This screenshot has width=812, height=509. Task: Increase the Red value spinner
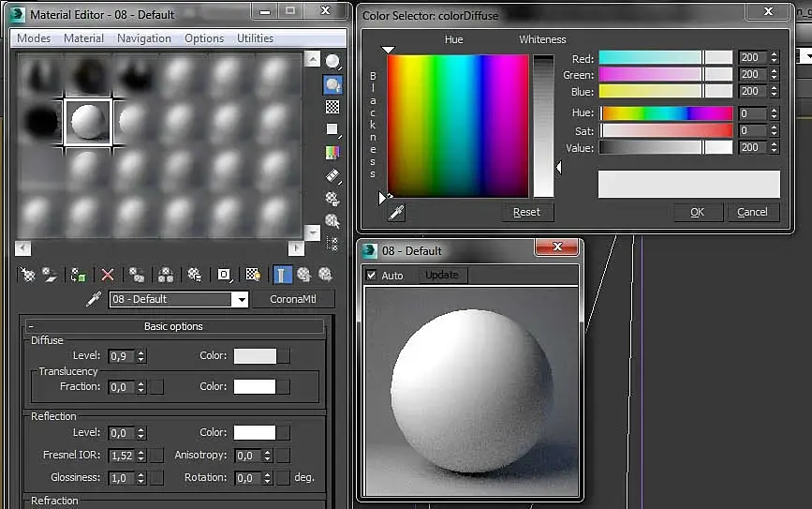click(x=774, y=53)
